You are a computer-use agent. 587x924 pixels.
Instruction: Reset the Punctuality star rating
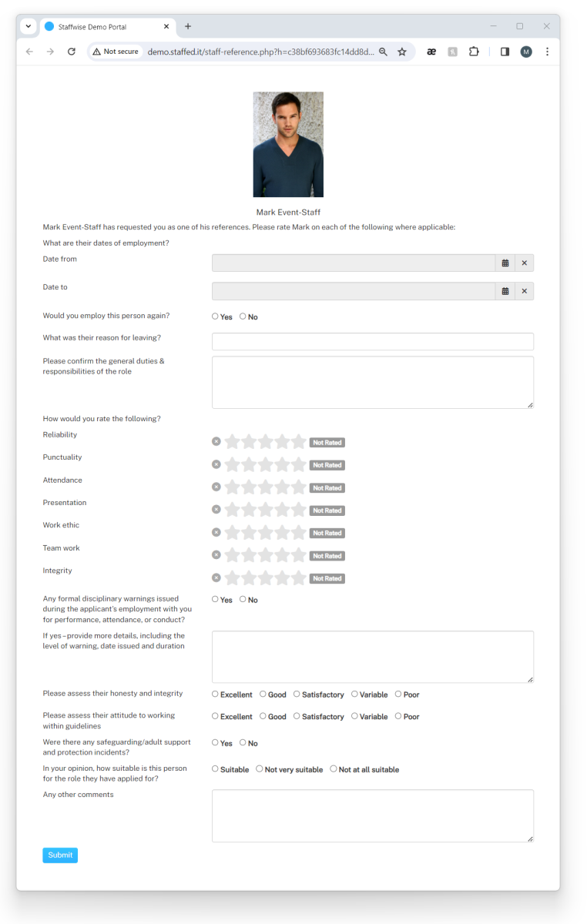[216, 464]
